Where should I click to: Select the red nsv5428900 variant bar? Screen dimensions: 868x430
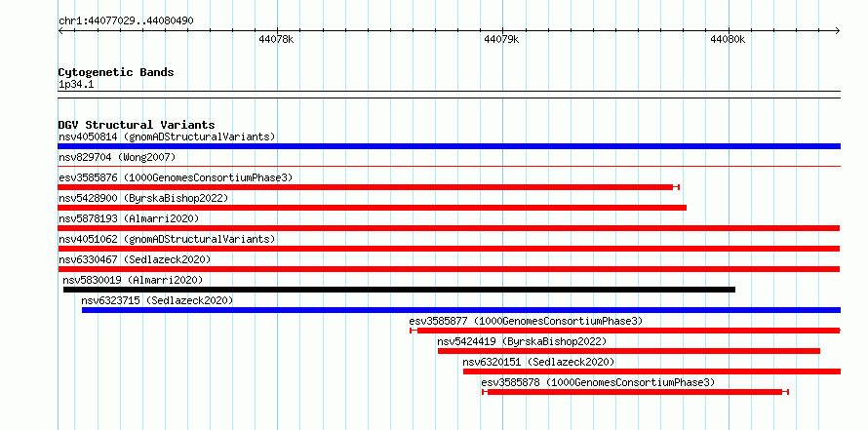coord(372,208)
